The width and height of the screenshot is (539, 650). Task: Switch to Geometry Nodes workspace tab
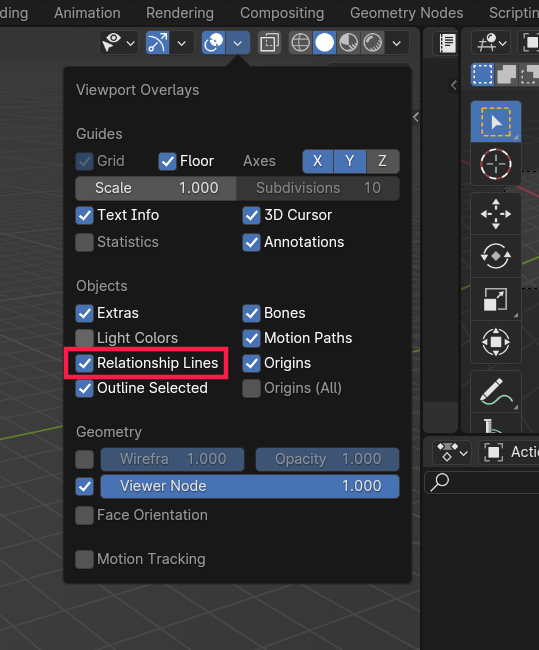[406, 13]
